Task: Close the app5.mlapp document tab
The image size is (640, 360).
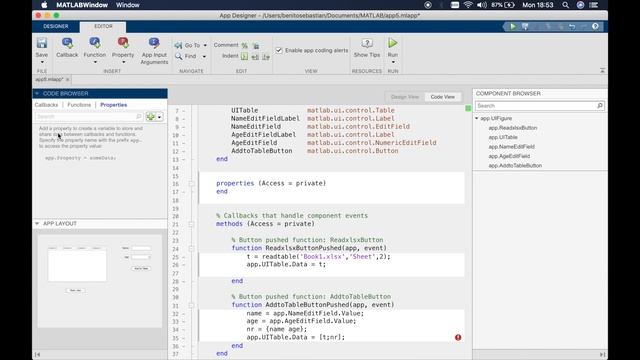Action: (x=68, y=79)
